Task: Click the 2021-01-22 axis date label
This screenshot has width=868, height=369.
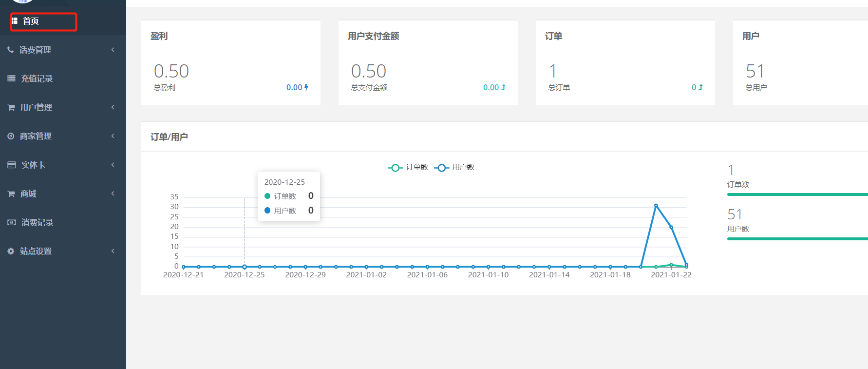Action: tap(671, 275)
